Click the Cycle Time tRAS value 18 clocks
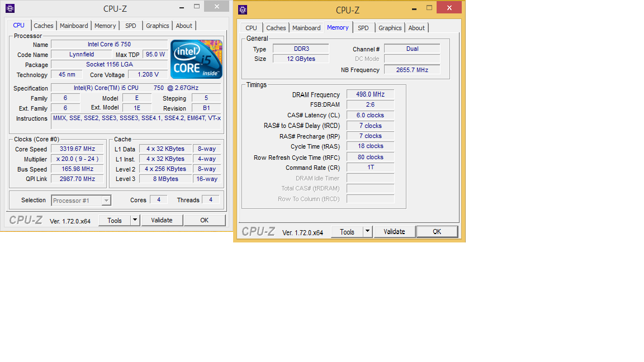Image resolution: width=644 pixels, height=362 pixels. (371, 146)
